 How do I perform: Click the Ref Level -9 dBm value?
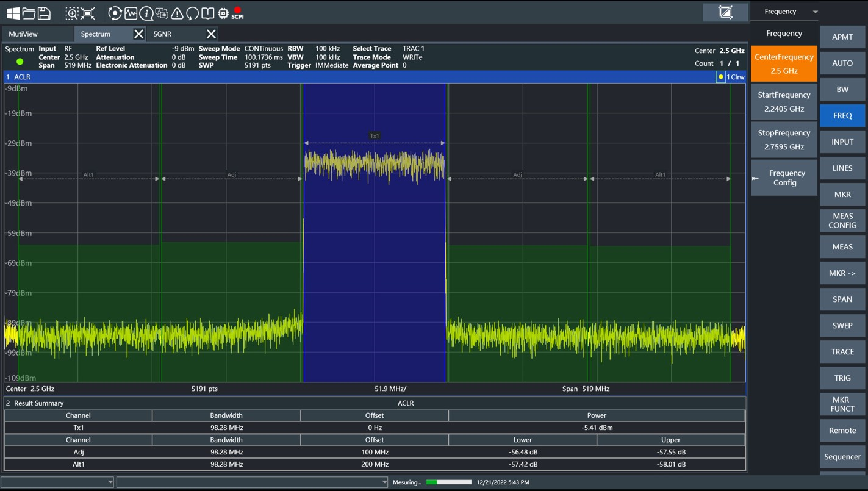point(183,49)
